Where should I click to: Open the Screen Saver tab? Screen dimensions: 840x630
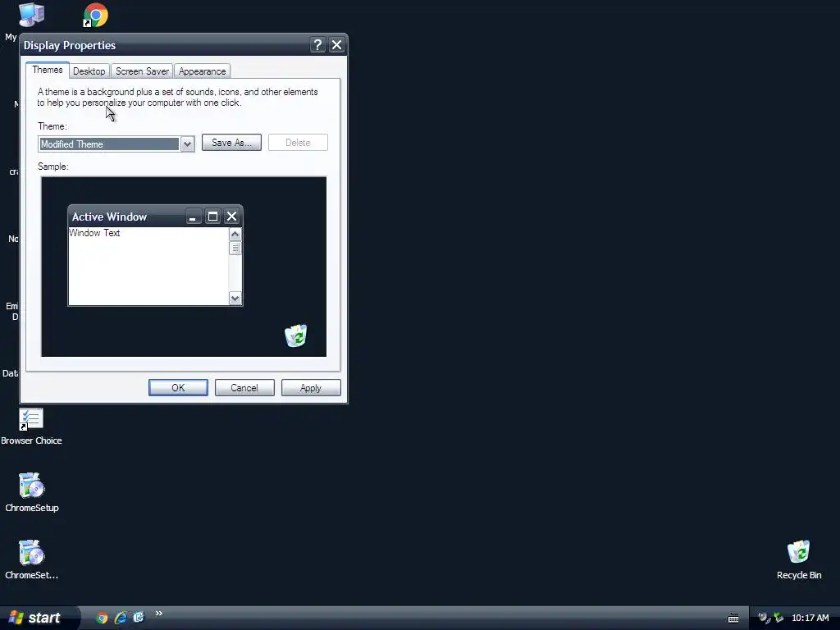pyautogui.click(x=142, y=71)
